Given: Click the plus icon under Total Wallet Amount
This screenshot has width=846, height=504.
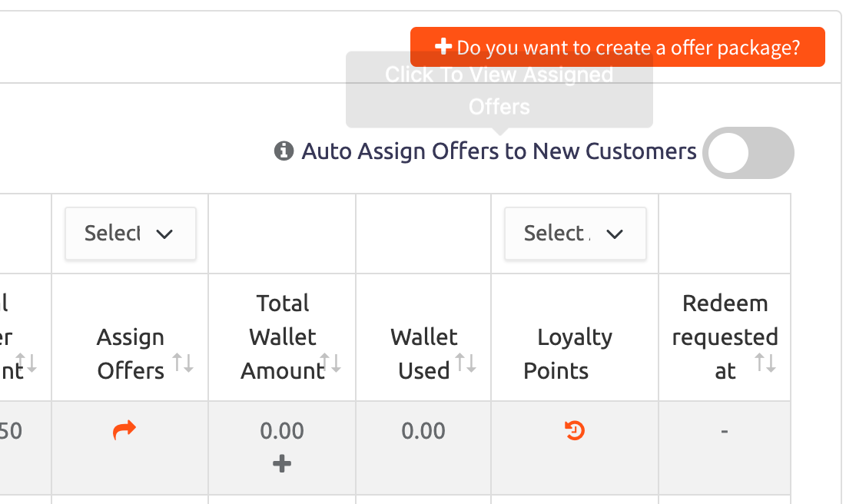Looking at the screenshot, I should (x=282, y=463).
